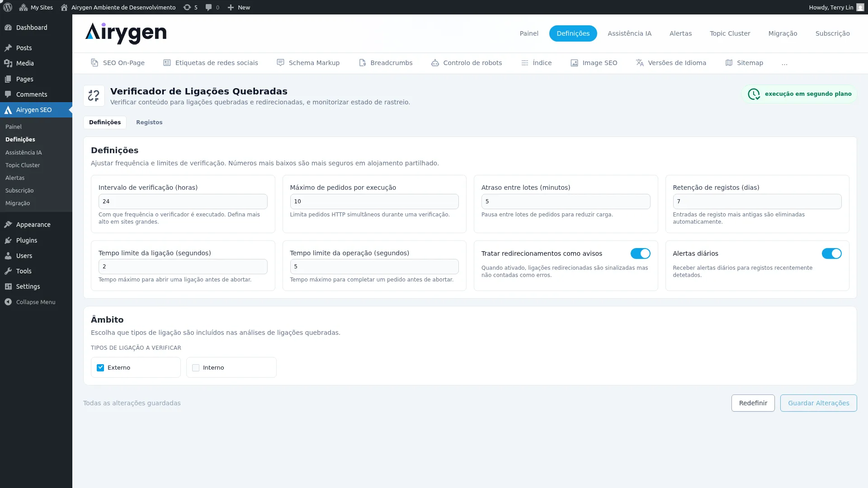The height and width of the screenshot is (488, 868).
Task: Open Assistência IA in top navigation
Action: click(x=629, y=33)
